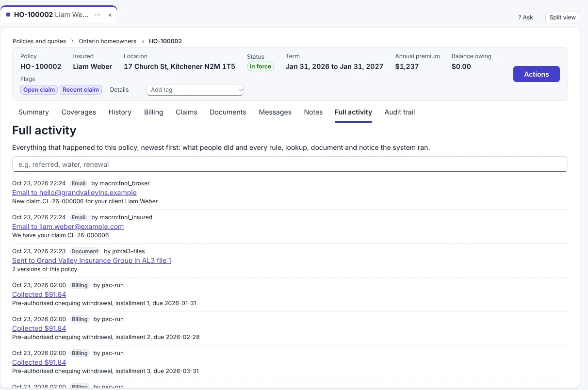Open Collected $91.84 for installment 3
588x390 pixels.
click(39, 362)
